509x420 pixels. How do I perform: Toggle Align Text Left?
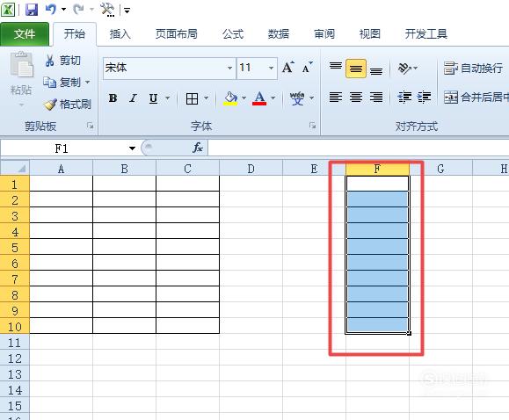click(336, 97)
